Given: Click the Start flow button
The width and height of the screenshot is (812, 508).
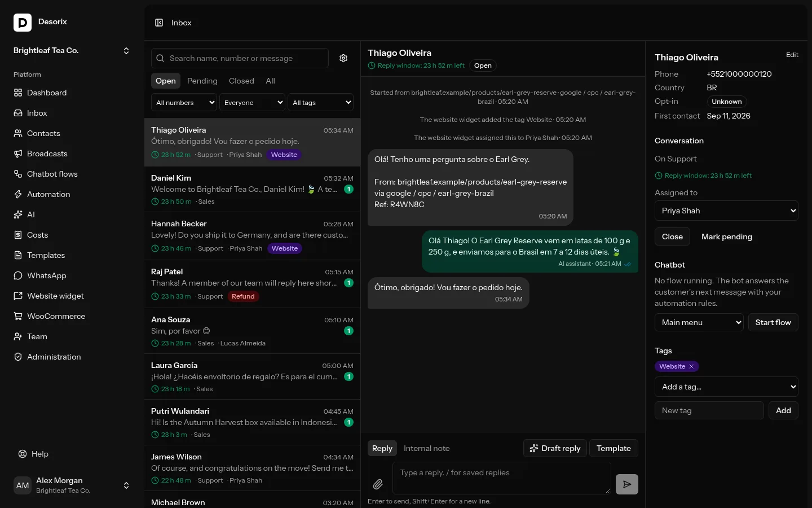Looking at the screenshot, I should pyautogui.click(x=773, y=322).
